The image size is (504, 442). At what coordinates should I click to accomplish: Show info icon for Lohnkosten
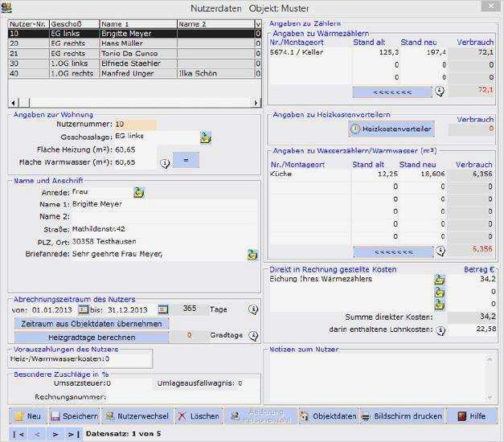point(440,330)
